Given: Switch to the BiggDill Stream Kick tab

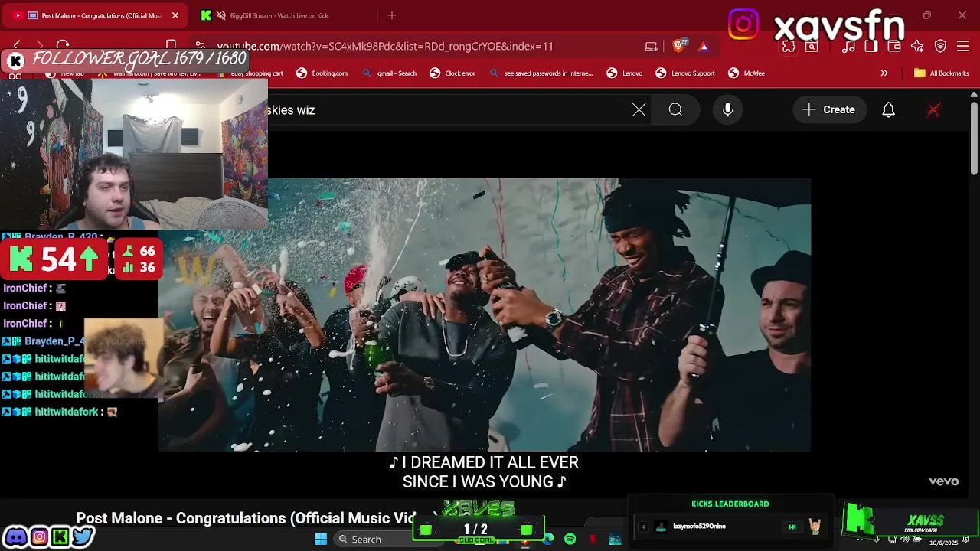Looking at the screenshot, I should 279,15.
